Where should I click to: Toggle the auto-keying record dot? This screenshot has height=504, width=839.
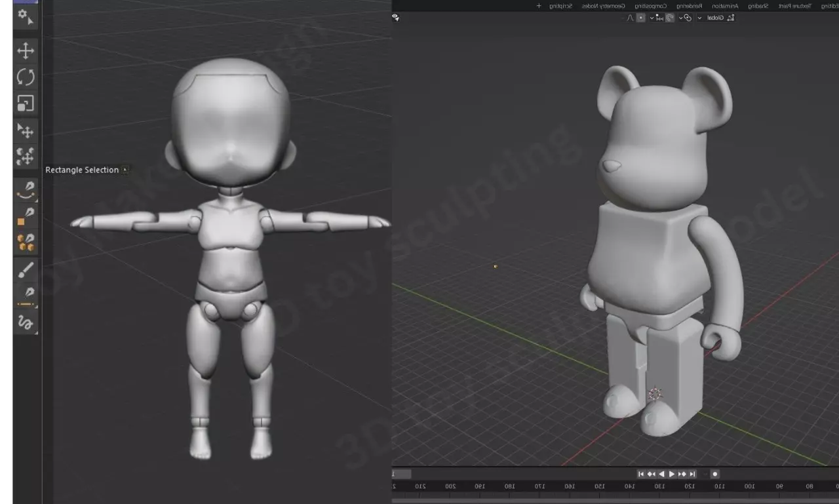point(715,474)
